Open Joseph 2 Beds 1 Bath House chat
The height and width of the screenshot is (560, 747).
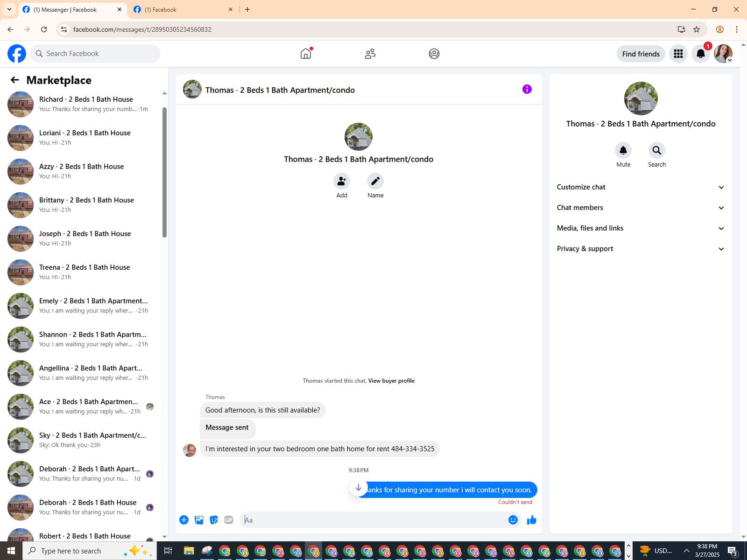click(81, 238)
